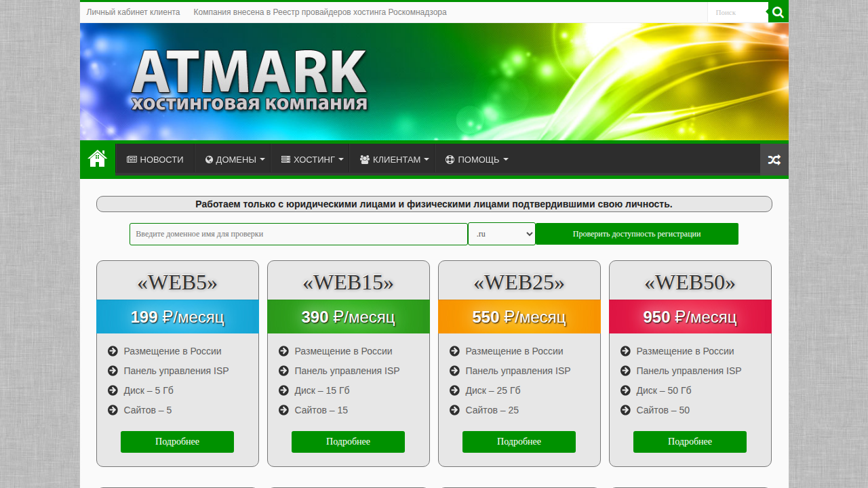Click the green search magnifier icon
Viewport: 868px width, 488px height.
pos(778,12)
